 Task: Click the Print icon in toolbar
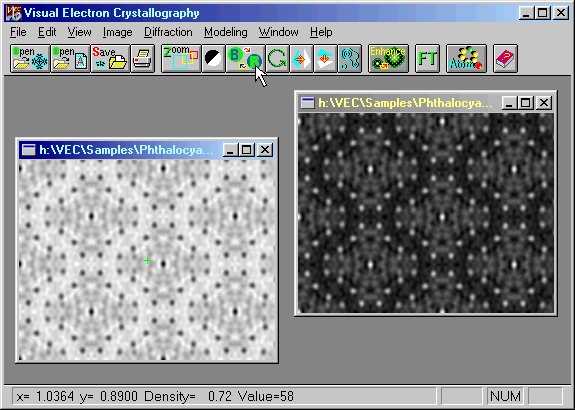coord(143,59)
